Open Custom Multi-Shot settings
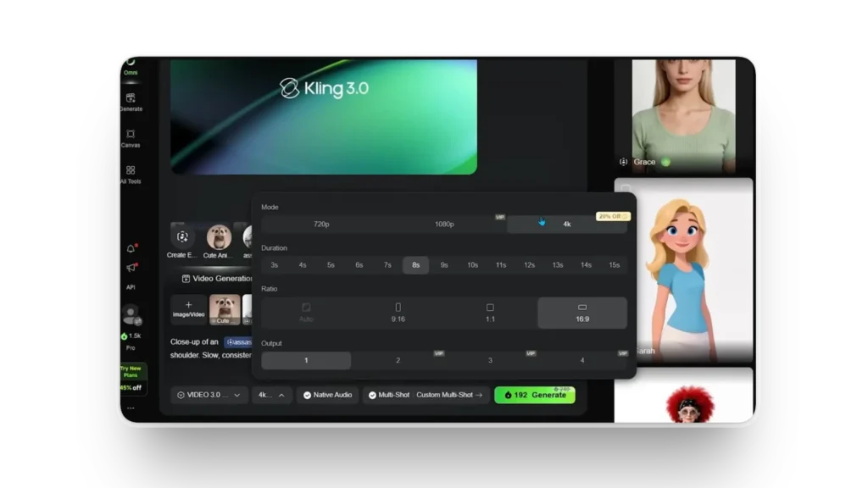This screenshot has height=488, width=868. [x=449, y=395]
